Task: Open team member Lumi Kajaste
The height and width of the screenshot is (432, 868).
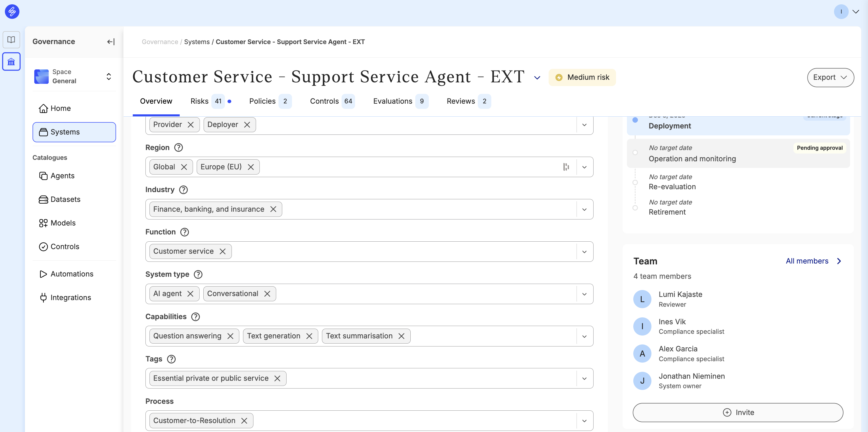Action: coord(680,299)
